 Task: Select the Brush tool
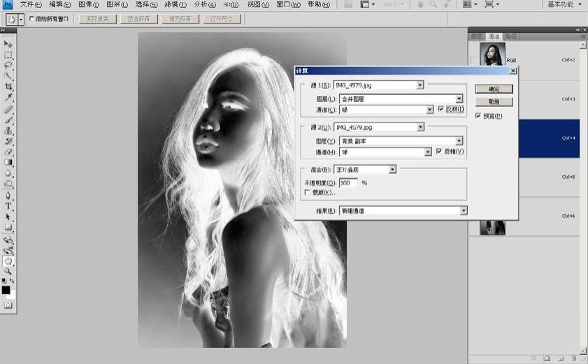pyautogui.click(x=8, y=120)
